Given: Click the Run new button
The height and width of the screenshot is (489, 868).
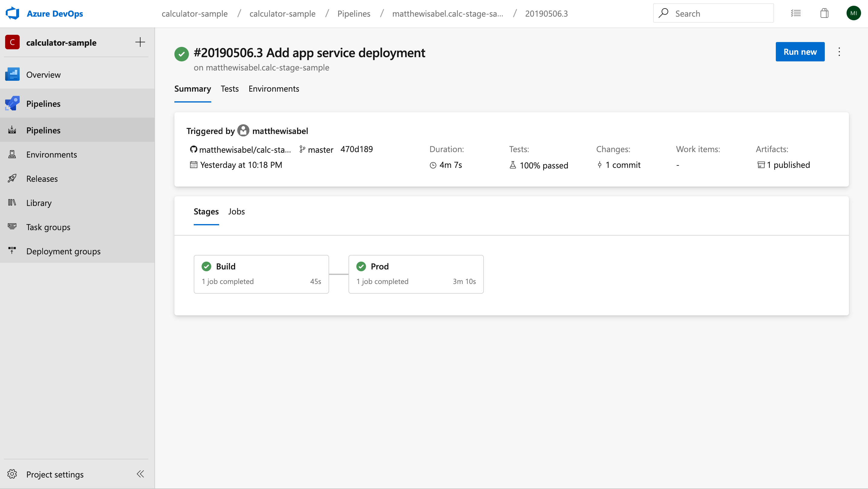Looking at the screenshot, I should pos(800,52).
